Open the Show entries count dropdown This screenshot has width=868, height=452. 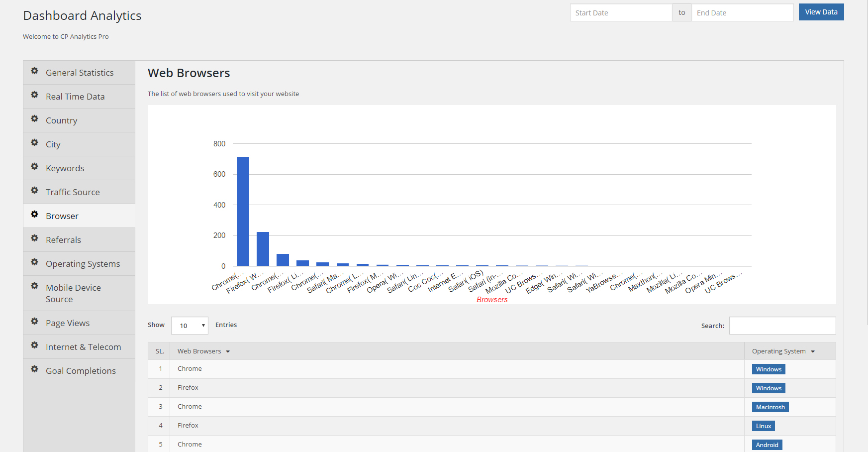click(x=190, y=326)
